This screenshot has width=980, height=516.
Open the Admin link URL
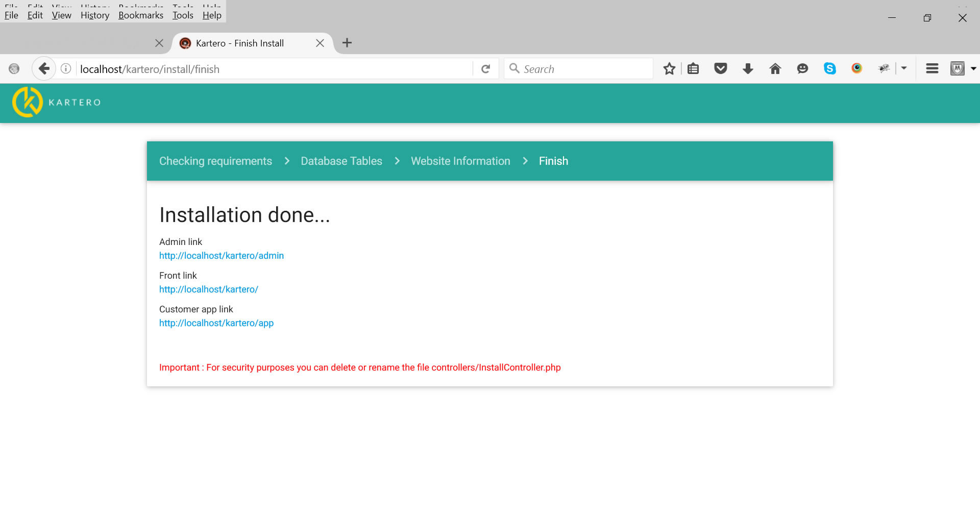click(221, 256)
